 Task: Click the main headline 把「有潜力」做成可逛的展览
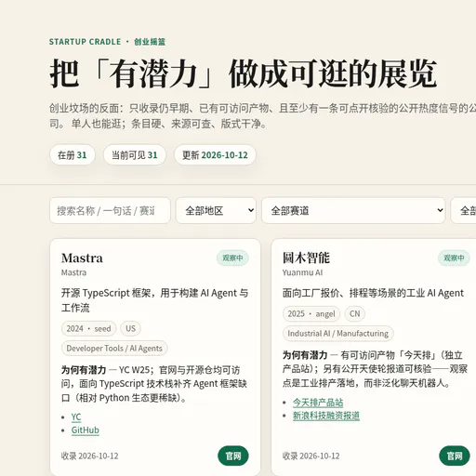[244, 73]
